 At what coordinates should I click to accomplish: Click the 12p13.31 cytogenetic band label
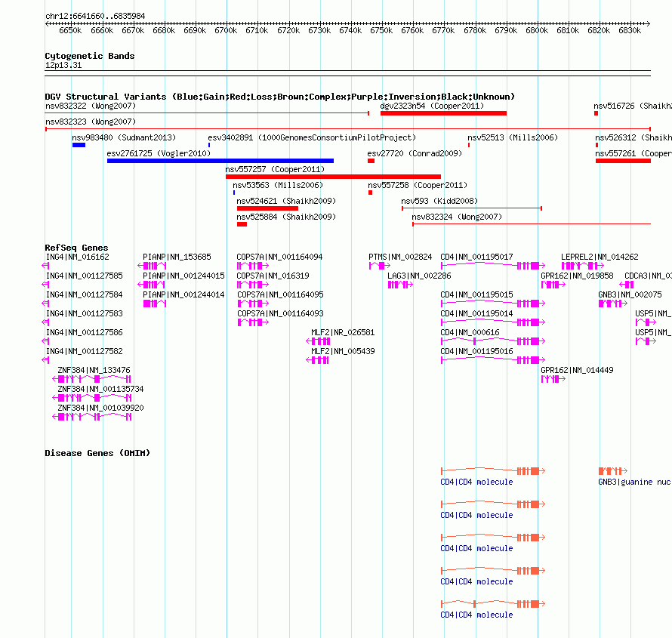pos(63,65)
